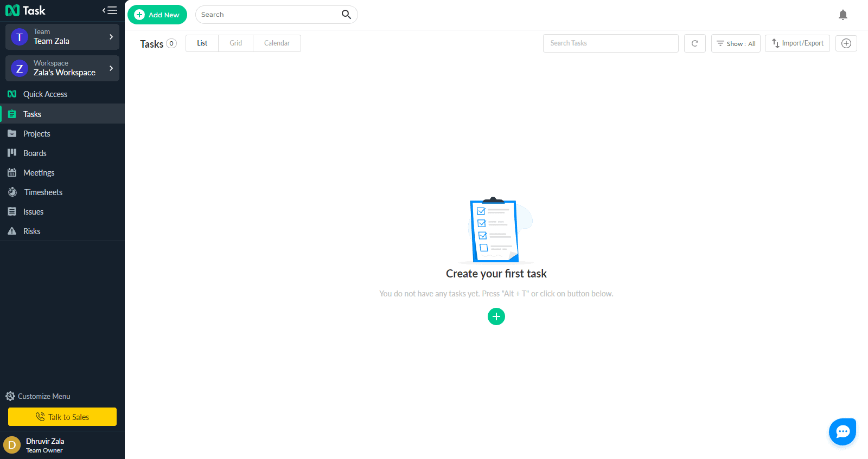Screen dimensions: 868x459
Task: Open Import/Export options
Action: coord(797,43)
